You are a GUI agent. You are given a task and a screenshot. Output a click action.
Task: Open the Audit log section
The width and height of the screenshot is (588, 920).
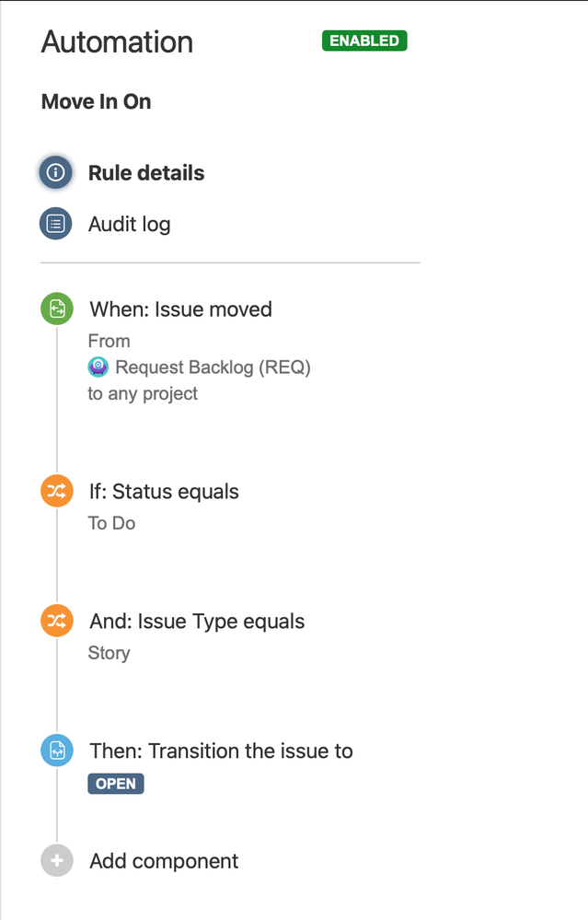(x=130, y=224)
